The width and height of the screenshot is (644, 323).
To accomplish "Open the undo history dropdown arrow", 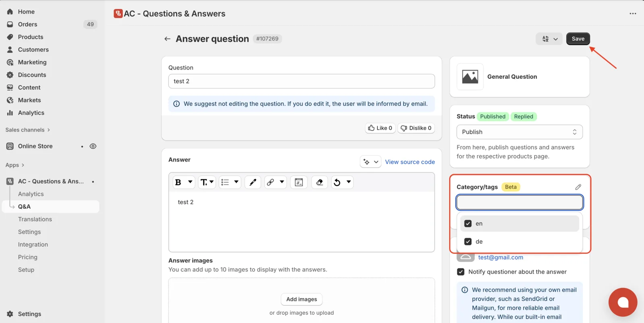I will pos(349,182).
